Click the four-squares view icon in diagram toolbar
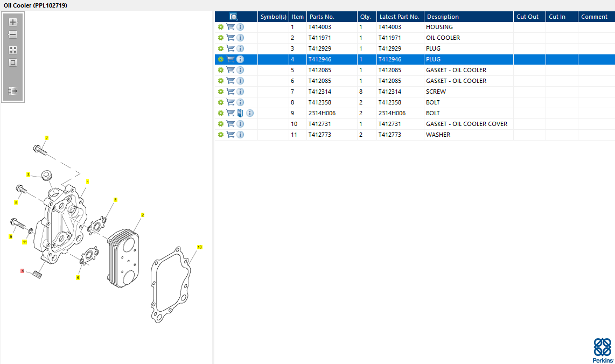This screenshot has width=615, height=364. pyautogui.click(x=13, y=50)
